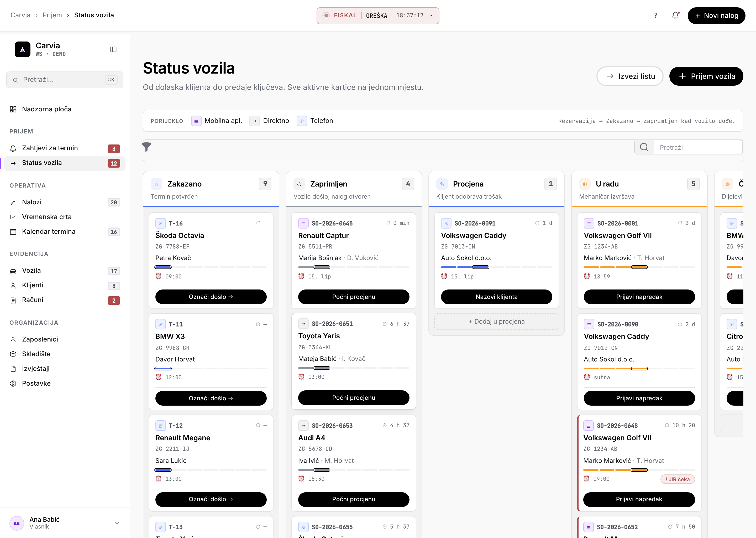
Task: Click the Prijem breadcrumb link
Action: coord(52,15)
